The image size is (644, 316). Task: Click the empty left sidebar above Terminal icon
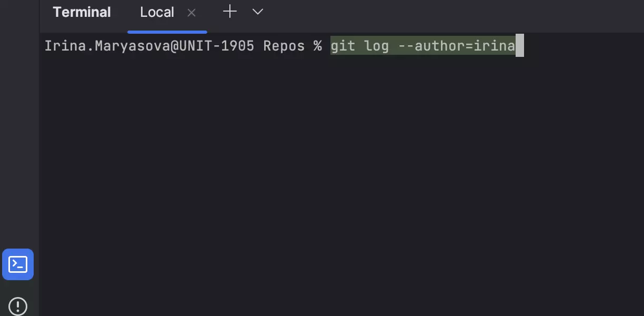click(19, 132)
